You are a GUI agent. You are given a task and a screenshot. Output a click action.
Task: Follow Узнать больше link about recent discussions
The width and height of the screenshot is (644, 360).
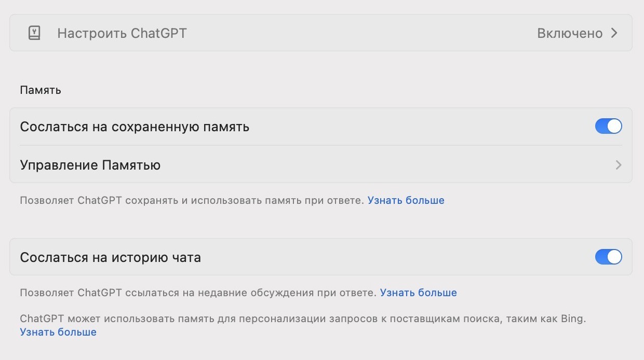(x=418, y=293)
